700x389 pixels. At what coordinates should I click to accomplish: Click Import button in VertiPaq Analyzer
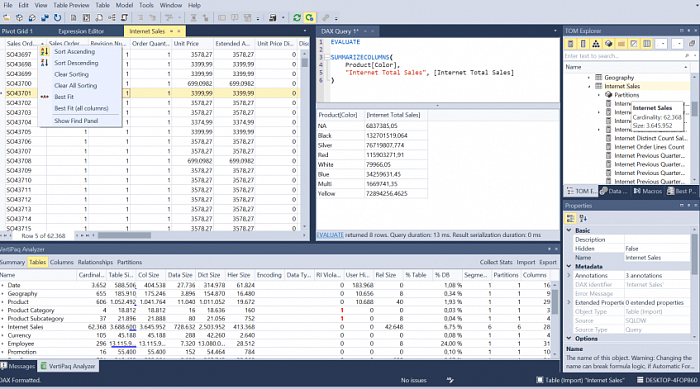click(526, 262)
